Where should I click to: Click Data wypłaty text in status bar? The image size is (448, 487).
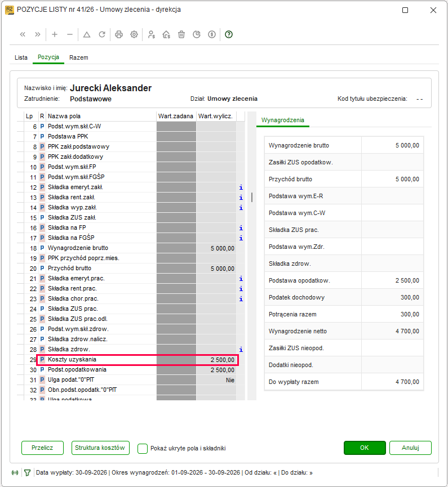[72, 473]
